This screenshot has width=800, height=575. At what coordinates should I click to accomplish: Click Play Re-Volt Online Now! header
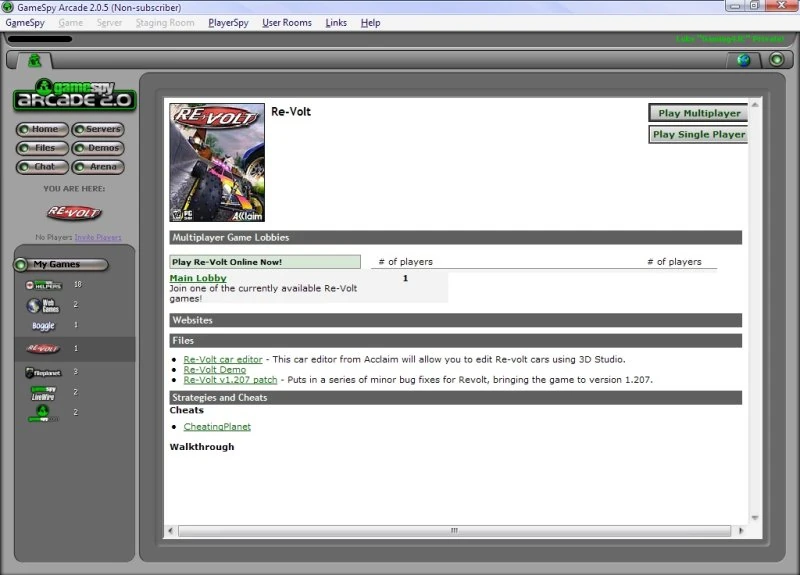click(x=265, y=262)
